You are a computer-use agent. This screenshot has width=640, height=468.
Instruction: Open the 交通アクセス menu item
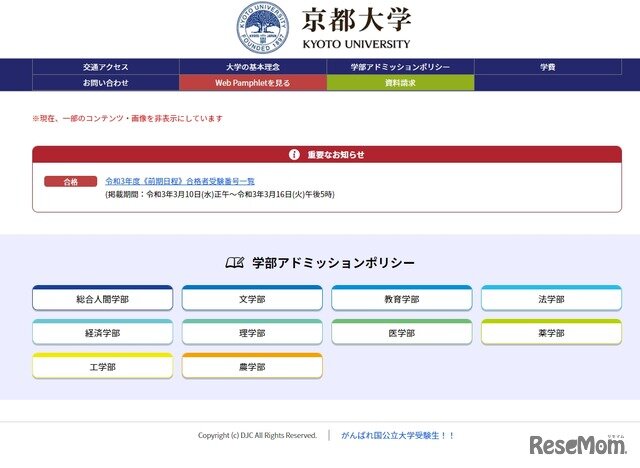106,67
